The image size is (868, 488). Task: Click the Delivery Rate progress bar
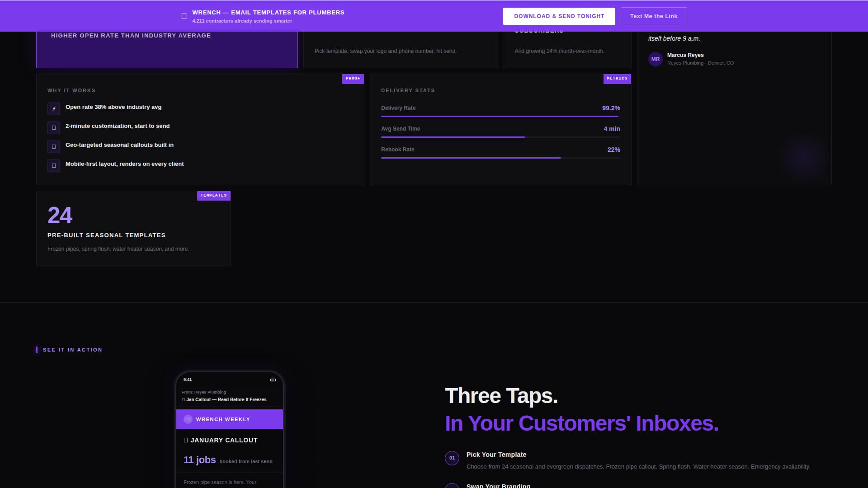click(x=500, y=116)
